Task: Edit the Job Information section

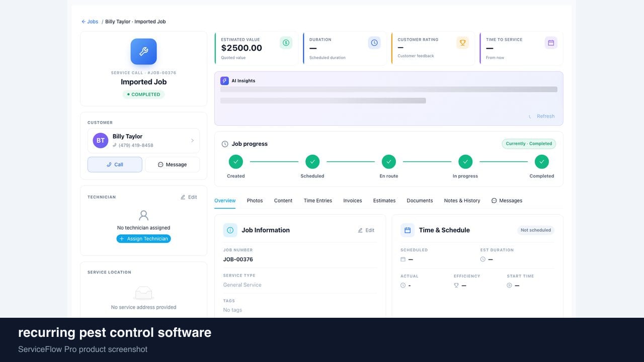Action: pos(366,230)
